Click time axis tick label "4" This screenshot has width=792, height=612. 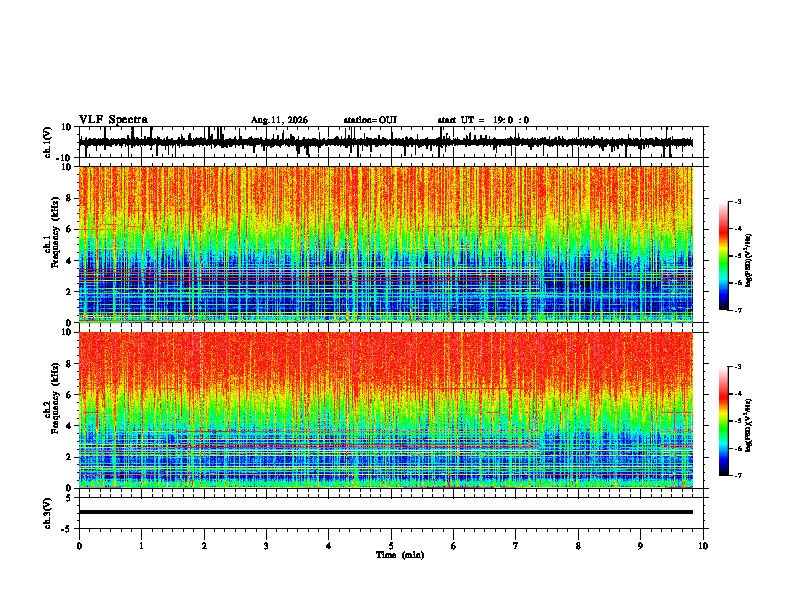tap(329, 546)
